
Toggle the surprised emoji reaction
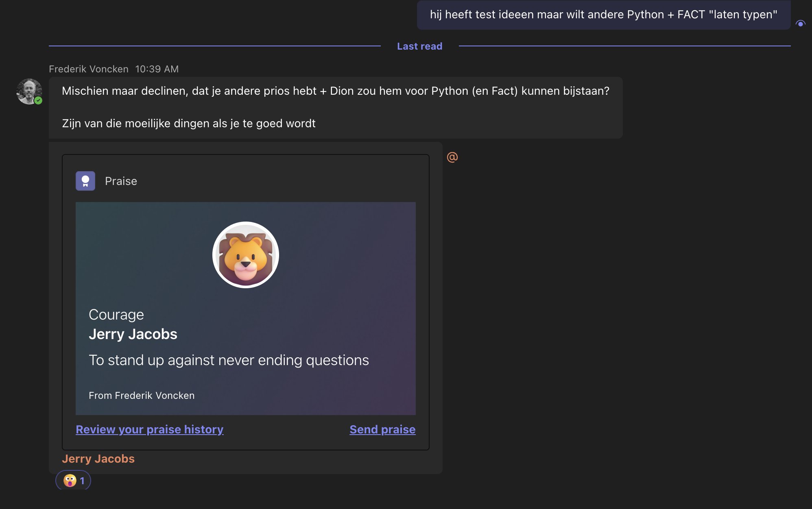pyautogui.click(x=73, y=481)
